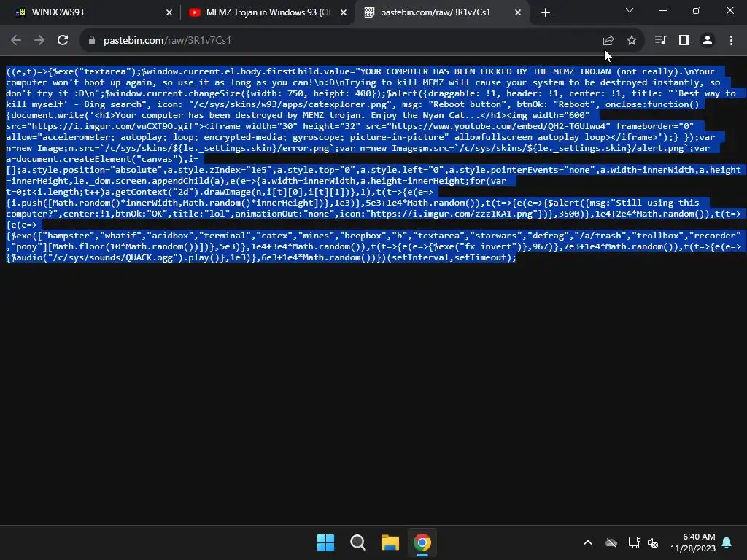Open the Chrome three-dot menu

coord(731,41)
